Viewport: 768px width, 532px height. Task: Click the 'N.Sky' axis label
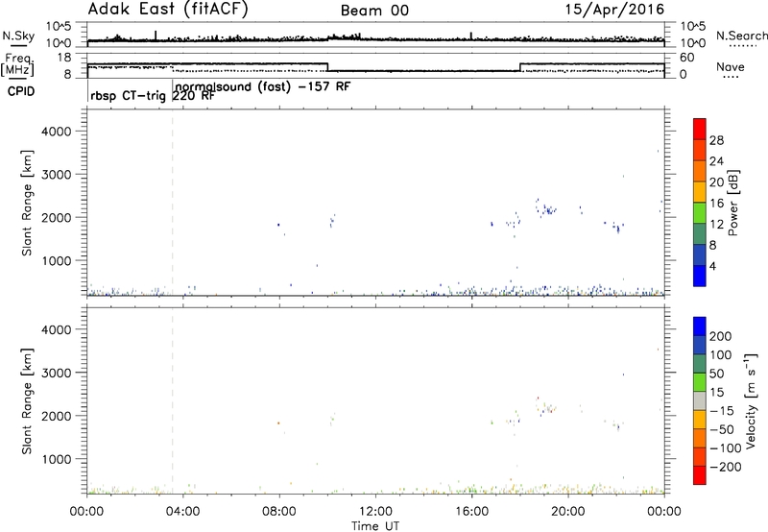[x=18, y=36]
